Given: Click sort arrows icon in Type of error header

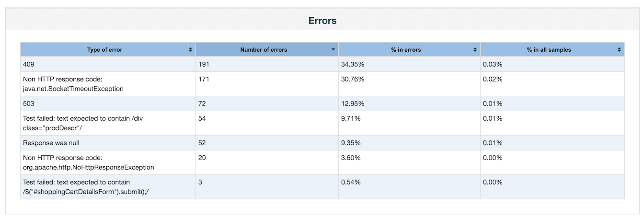Looking at the screenshot, I should [190, 50].
